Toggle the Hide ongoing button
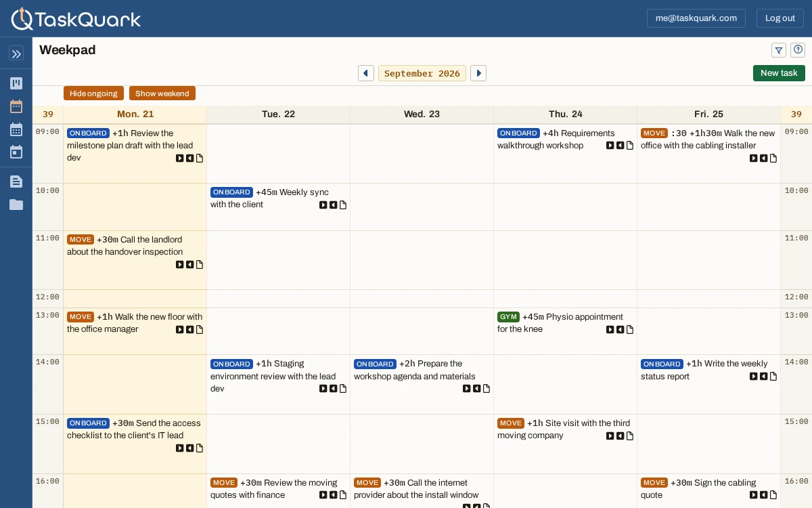Image resolution: width=812 pixels, height=508 pixels. [x=93, y=93]
